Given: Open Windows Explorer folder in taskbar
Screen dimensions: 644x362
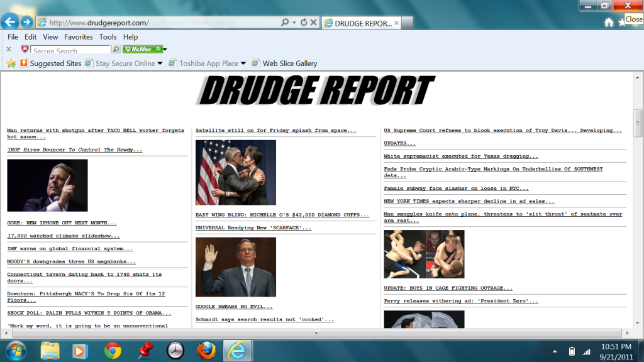Looking at the screenshot, I should click(50, 351).
